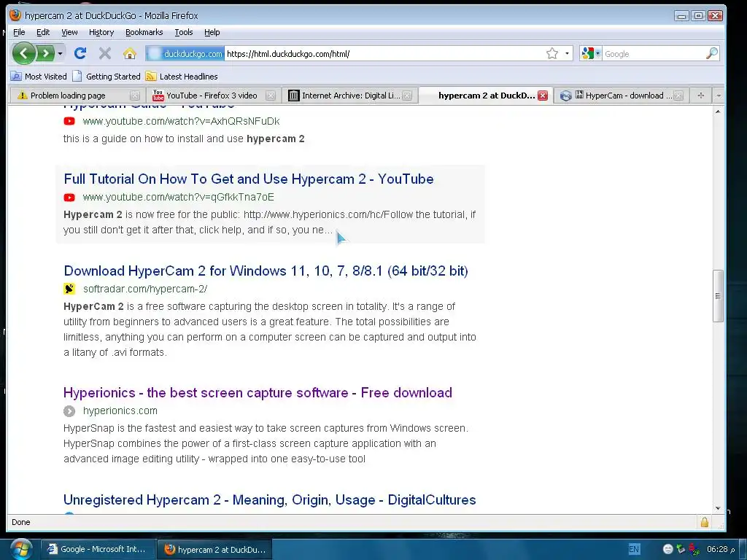The height and width of the screenshot is (560, 747).
Task: Click the softradar favicon beside the result
Action: click(x=69, y=289)
